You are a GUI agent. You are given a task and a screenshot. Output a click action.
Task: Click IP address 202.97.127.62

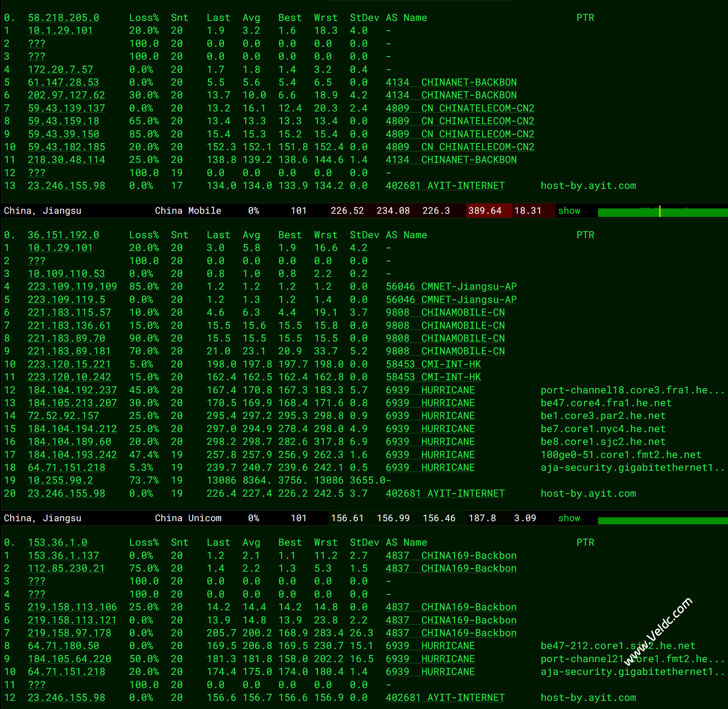66,96
